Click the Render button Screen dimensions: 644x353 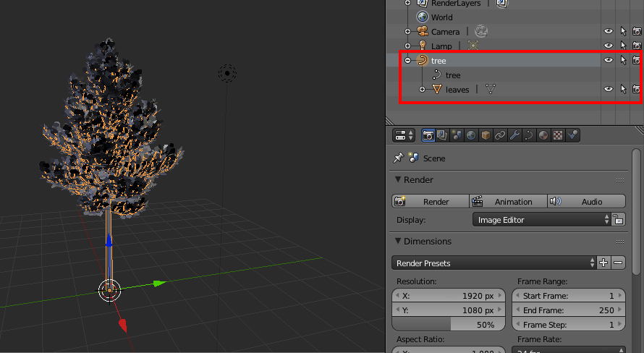431,202
